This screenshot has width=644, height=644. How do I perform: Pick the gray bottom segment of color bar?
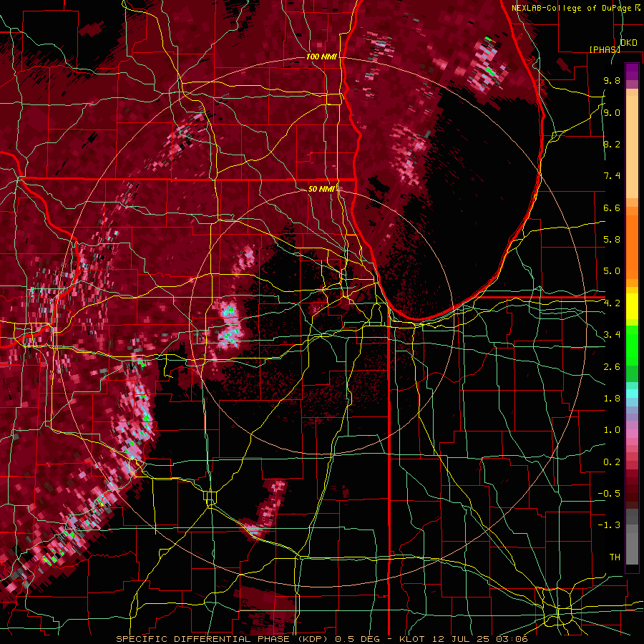(632, 548)
